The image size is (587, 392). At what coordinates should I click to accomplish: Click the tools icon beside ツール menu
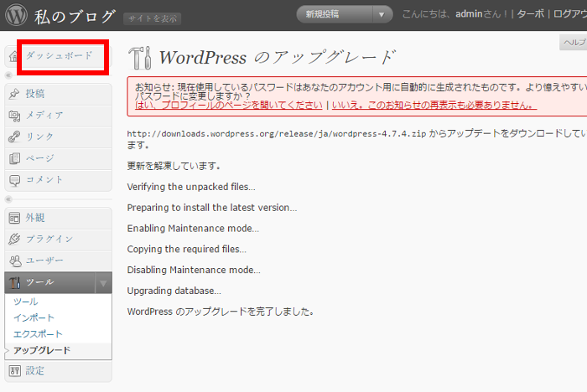(14, 282)
